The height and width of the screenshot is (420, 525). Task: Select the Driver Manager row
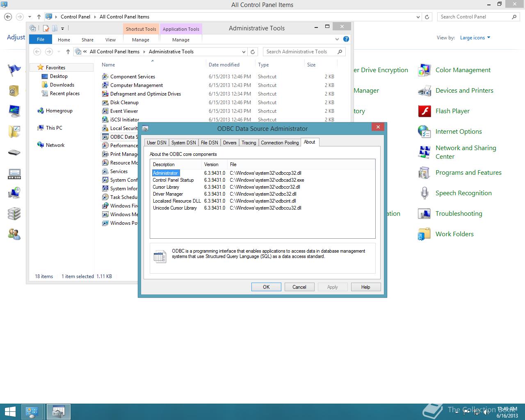tap(262, 194)
